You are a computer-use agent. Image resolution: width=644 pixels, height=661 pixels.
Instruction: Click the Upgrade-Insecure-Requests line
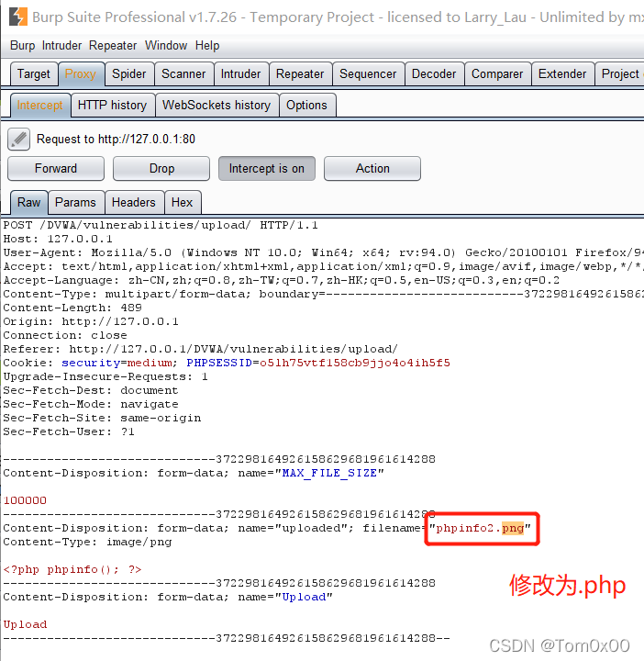(x=105, y=377)
